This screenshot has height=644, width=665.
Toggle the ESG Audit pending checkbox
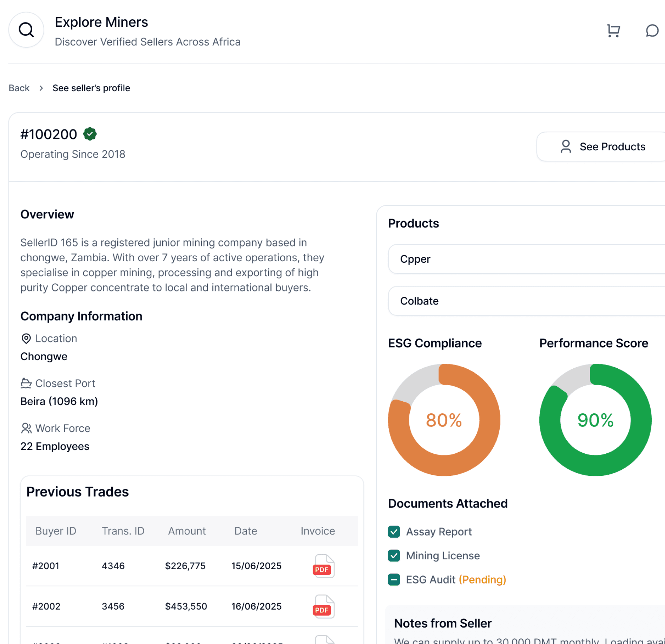(x=394, y=579)
